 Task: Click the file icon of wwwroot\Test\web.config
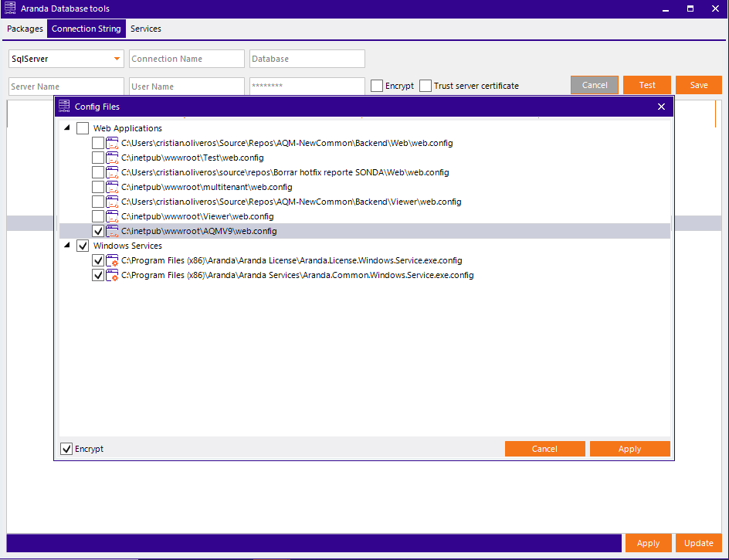[112, 158]
